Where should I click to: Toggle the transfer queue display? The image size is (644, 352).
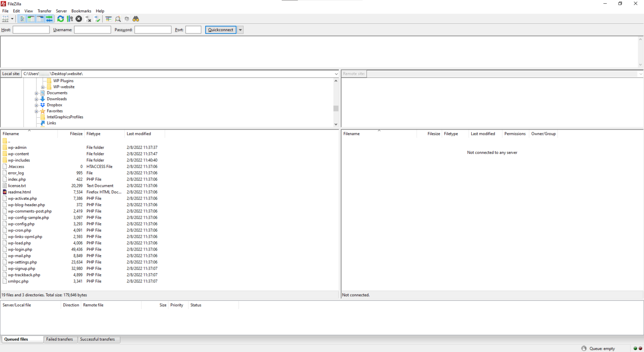coord(49,19)
